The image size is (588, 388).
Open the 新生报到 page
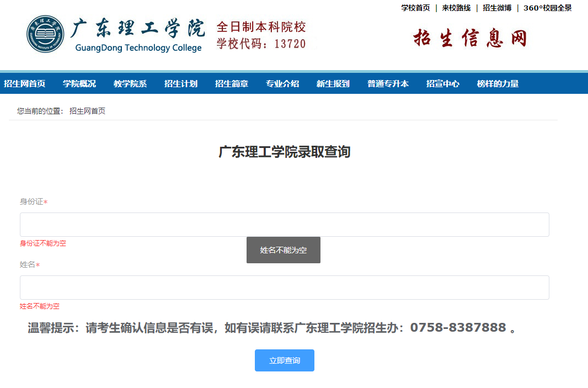click(333, 84)
